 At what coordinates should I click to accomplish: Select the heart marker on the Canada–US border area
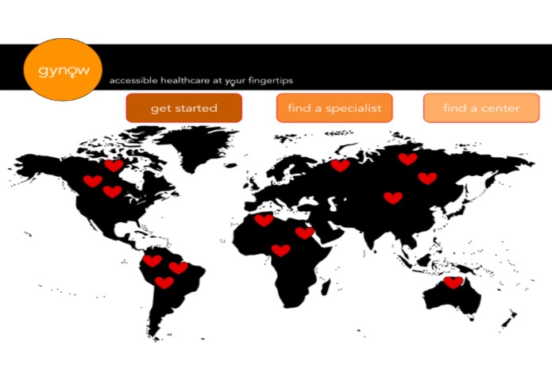pyautogui.click(x=112, y=191)
